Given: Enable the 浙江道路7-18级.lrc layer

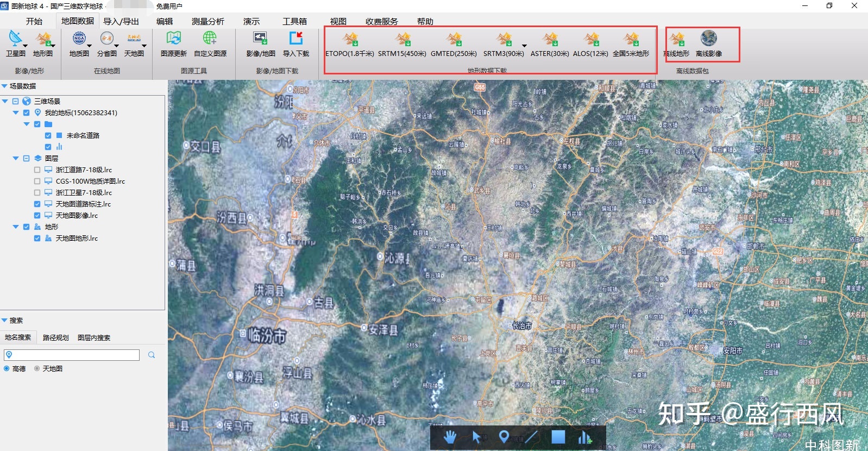Looking at the screenshot, I should [37, 170].
